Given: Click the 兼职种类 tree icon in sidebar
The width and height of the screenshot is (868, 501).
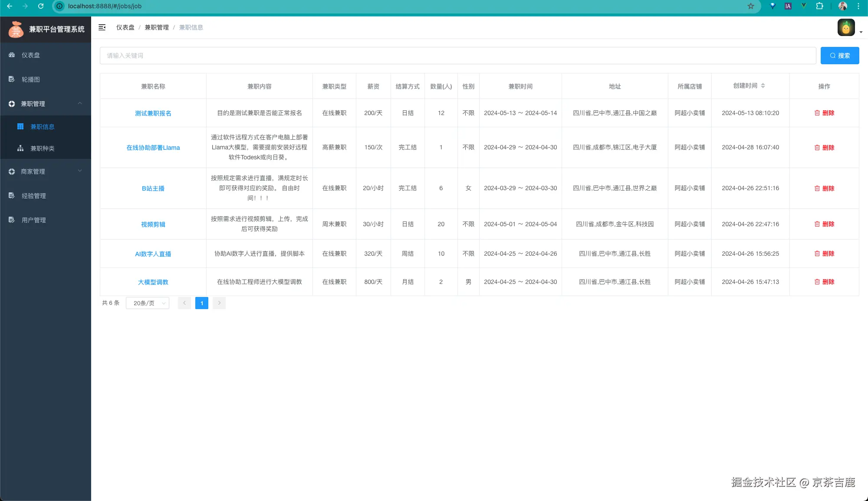Looking at the screenshot, I should click(x=20, y=148).
